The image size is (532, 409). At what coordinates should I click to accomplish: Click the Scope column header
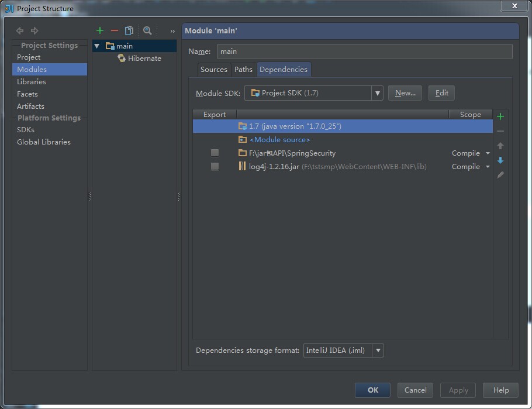pyautogui.click(x=470, y=115)
